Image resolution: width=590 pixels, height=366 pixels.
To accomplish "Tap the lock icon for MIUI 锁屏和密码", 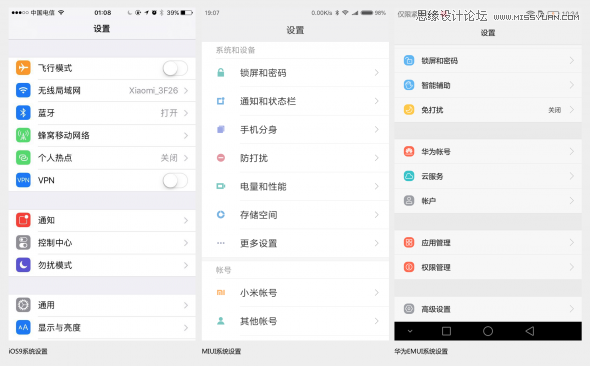I will 221,73.
